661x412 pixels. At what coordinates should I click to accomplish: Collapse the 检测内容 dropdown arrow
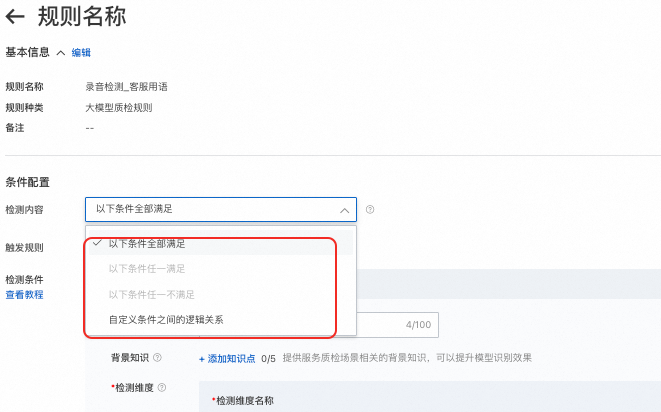[344, 210]
